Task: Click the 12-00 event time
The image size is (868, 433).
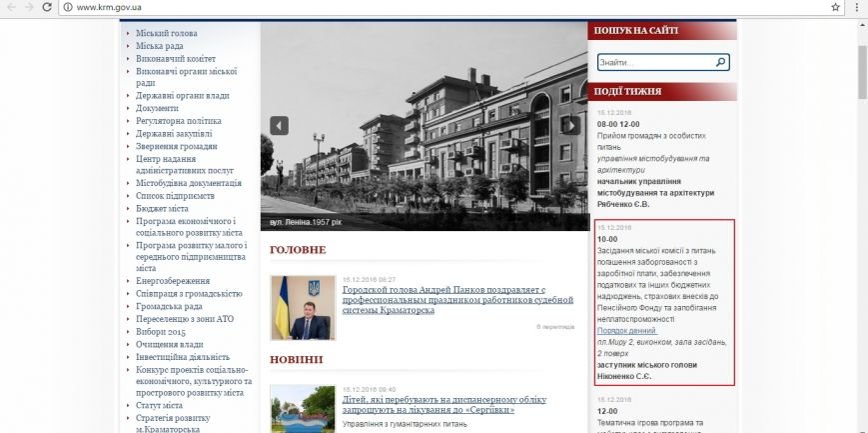Action: [607, 411]
